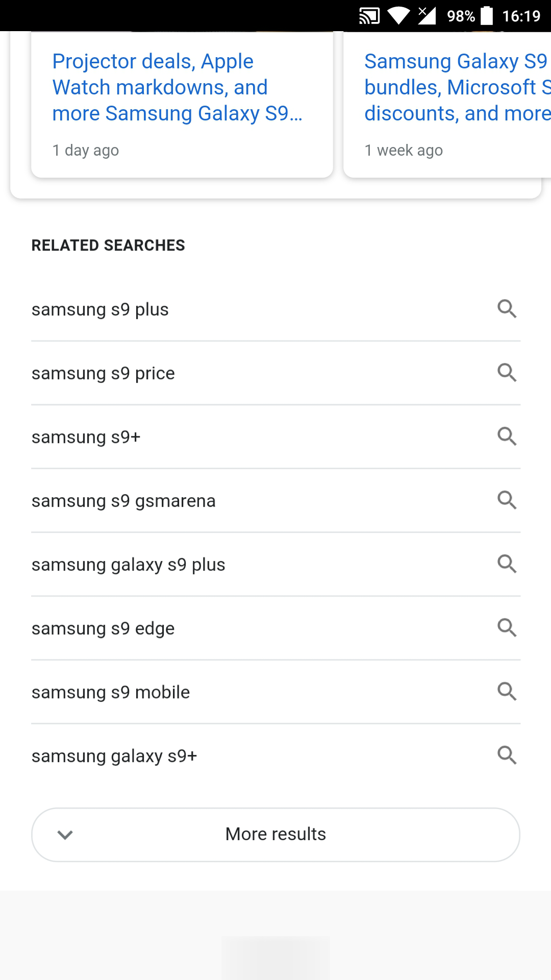Tap the magnifier icon next to "samsung s9 mobile"

(x=507, y=691)
